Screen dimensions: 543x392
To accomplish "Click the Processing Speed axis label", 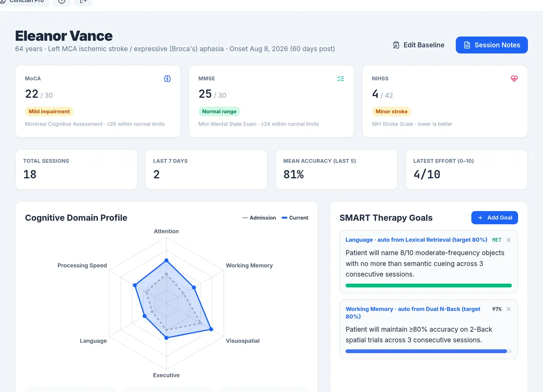I will tap(82, 266).
